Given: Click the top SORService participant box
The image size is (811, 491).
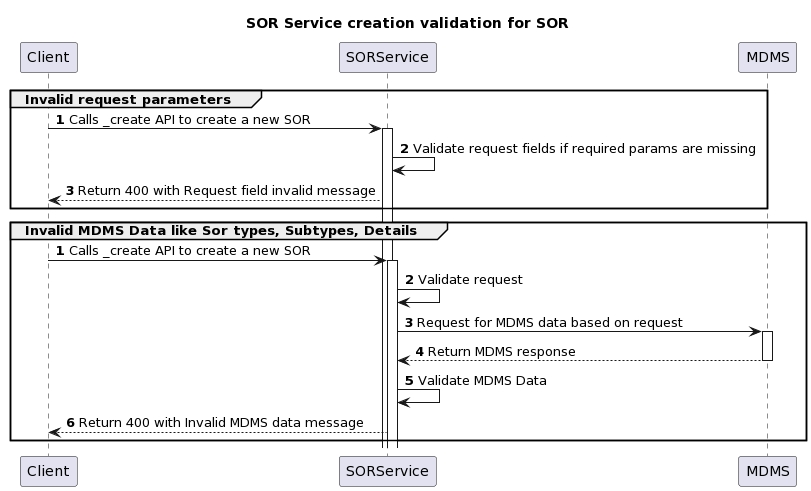Looking at the screenshot, I should (x=387, y=57).
